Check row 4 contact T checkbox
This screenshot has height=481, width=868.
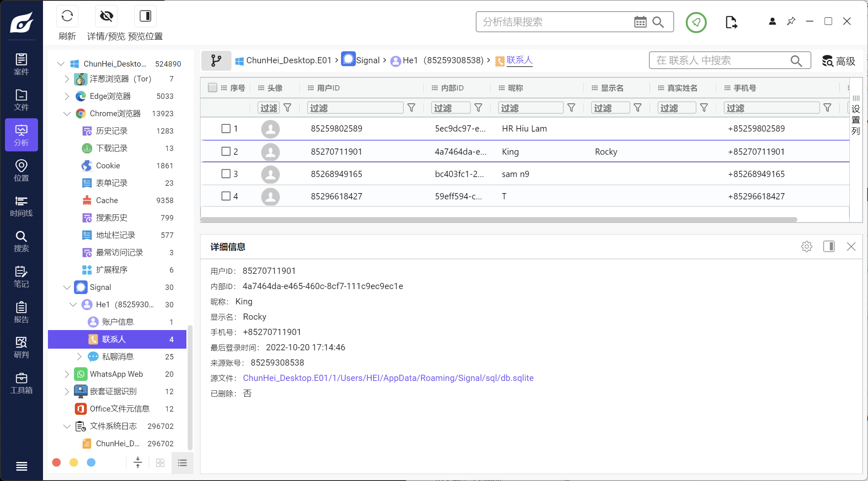click(226, 196)
